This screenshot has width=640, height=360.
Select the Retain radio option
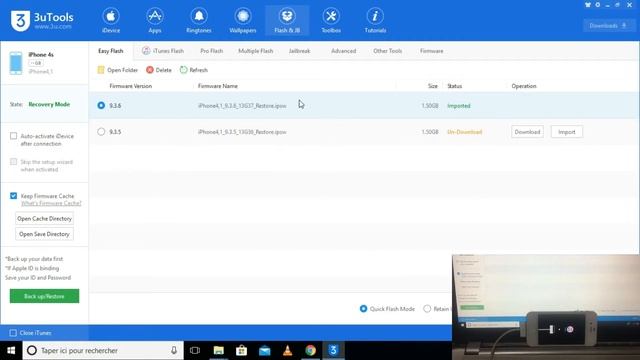point(427,309)
